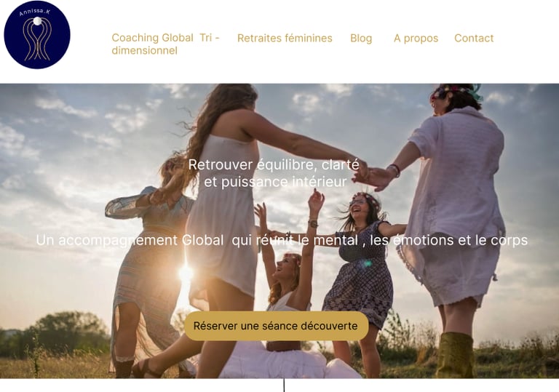The image size is (559, 392).
Task: Click Réserver une séance découverte button
Action: [x=276, y=326]
